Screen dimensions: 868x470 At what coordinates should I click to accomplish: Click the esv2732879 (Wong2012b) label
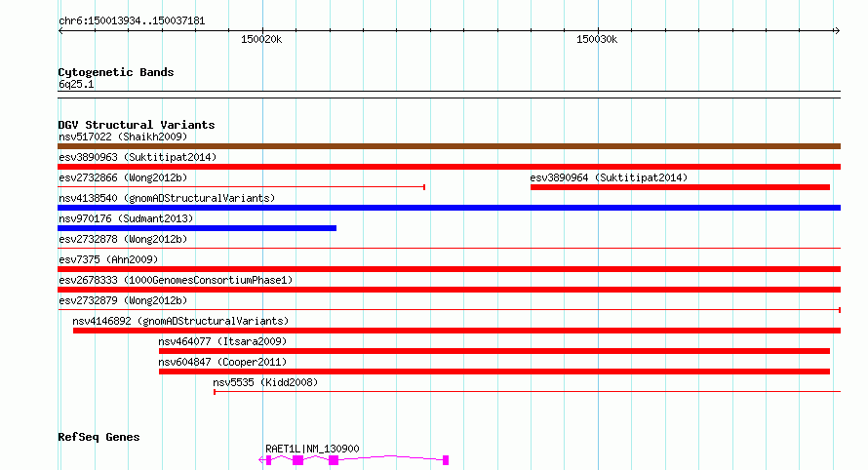(123, 300)
